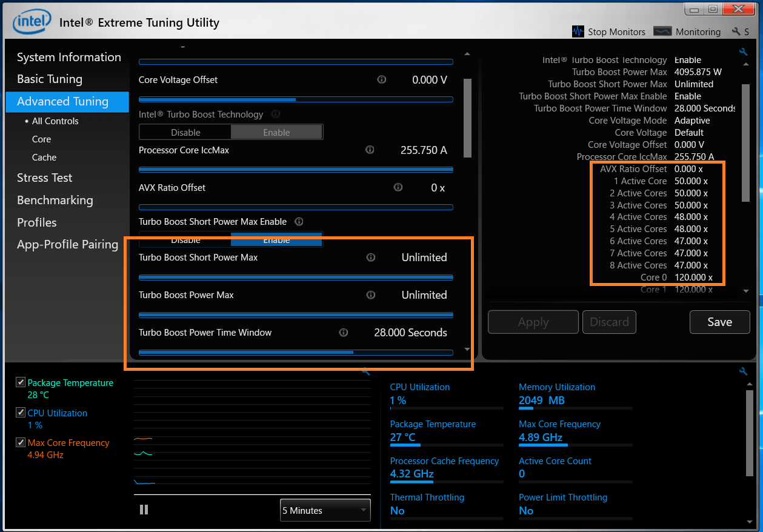Viewport: 763px width, 532px height.
Task: Click the Processor Core IccMax value 255.750 A
Action: 424,150
